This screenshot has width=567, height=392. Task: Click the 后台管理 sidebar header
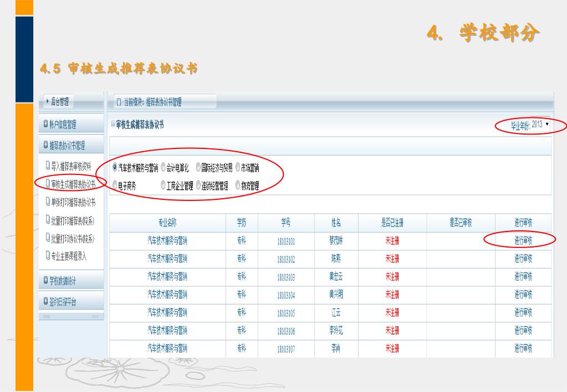tap(58, 101)
